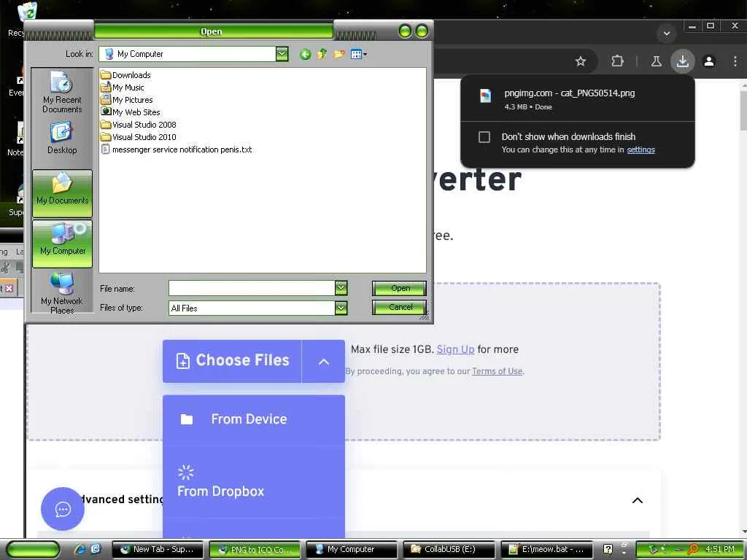Select Desktop in the places bar

(x=62, y=138)
